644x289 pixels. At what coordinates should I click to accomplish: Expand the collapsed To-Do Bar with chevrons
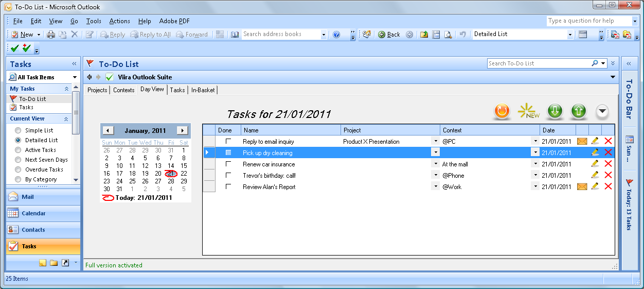tap(629, 63)
